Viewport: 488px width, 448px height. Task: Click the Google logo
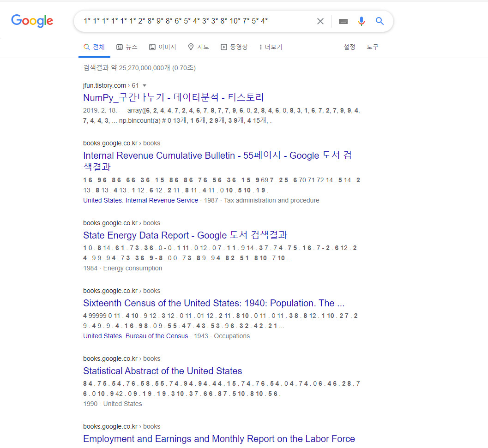point(32,21)
